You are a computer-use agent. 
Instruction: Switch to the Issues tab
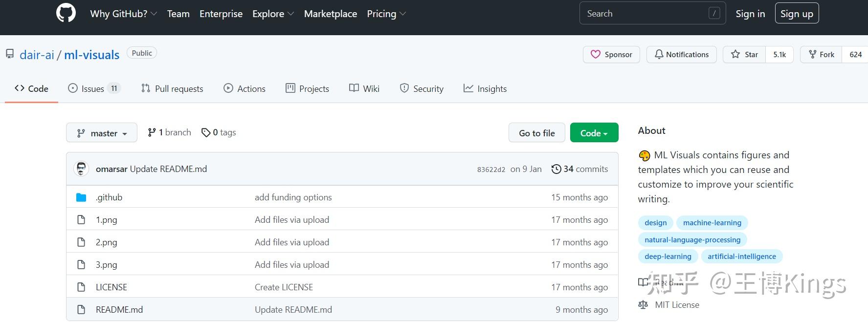pyautogui.click(x=93, y=88)
